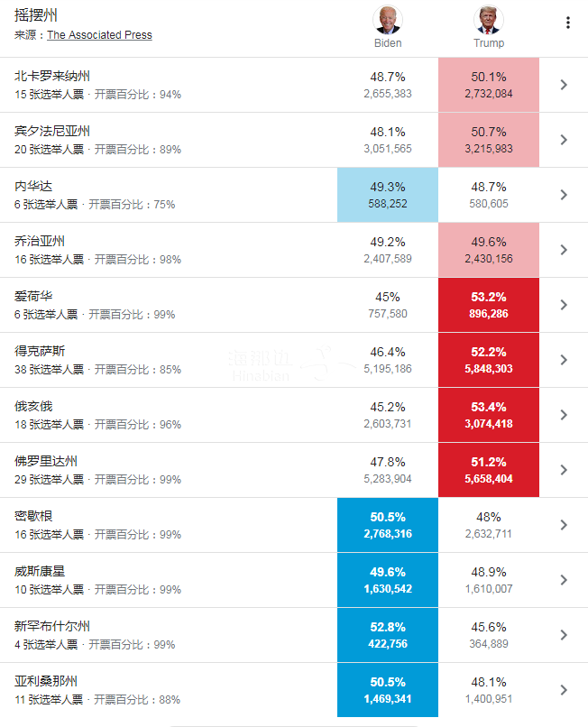
Task: Expand the 北卡罗来纳州 row chevron
Action: tap(564, 85)
